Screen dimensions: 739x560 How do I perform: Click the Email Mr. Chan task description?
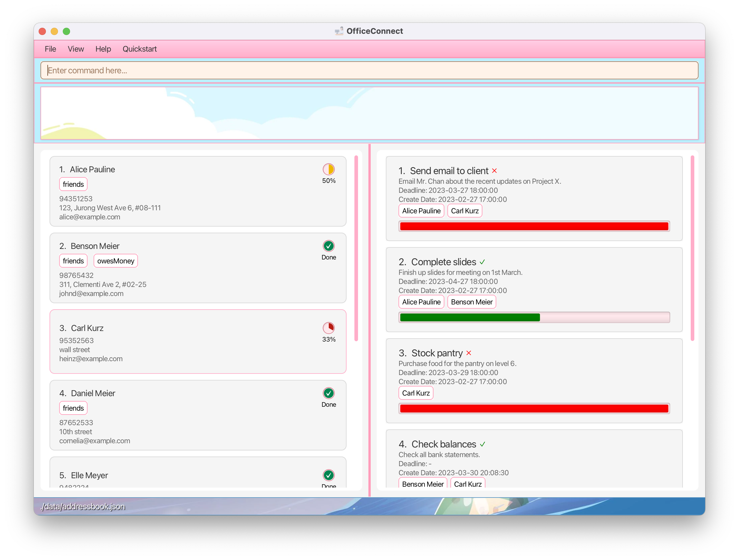coord(479,182)
